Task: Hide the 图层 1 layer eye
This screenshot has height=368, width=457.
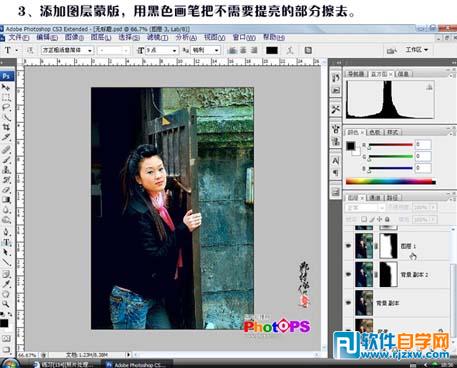Action: (x=349, y=246)
